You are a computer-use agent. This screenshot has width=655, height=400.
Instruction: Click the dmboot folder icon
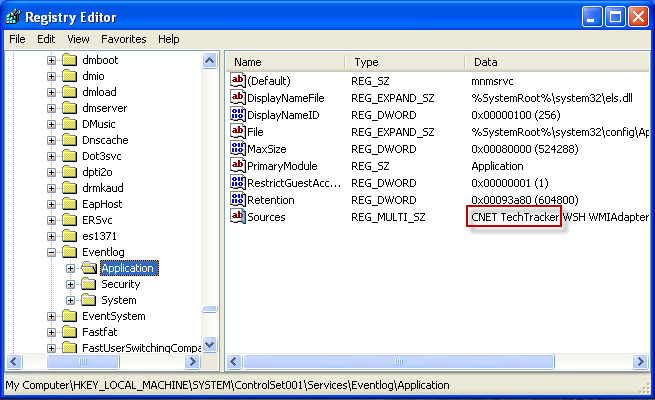[69, 61]
